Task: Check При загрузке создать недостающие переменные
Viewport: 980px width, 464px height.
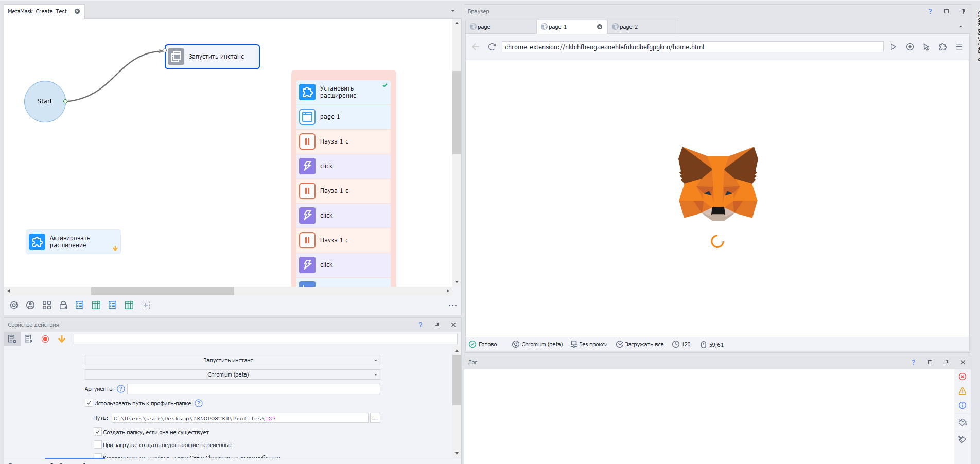Action: pyautogui.click(x=98, y=445)
